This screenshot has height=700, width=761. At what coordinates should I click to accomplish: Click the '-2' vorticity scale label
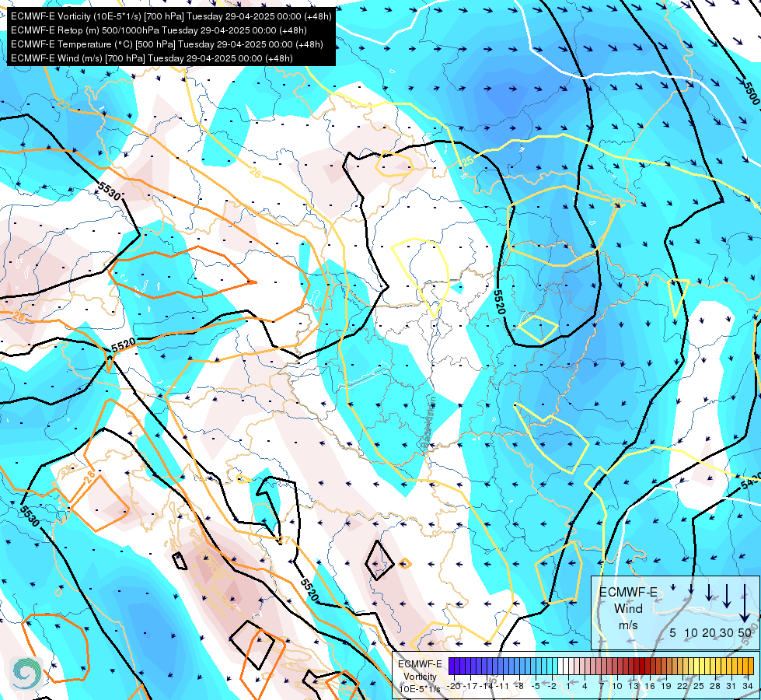(553, 687)
